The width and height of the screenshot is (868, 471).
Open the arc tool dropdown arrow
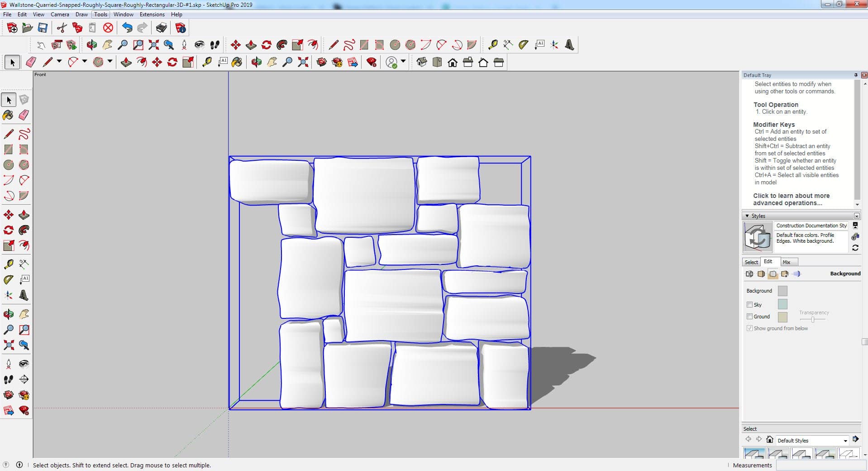pos(85,62)
